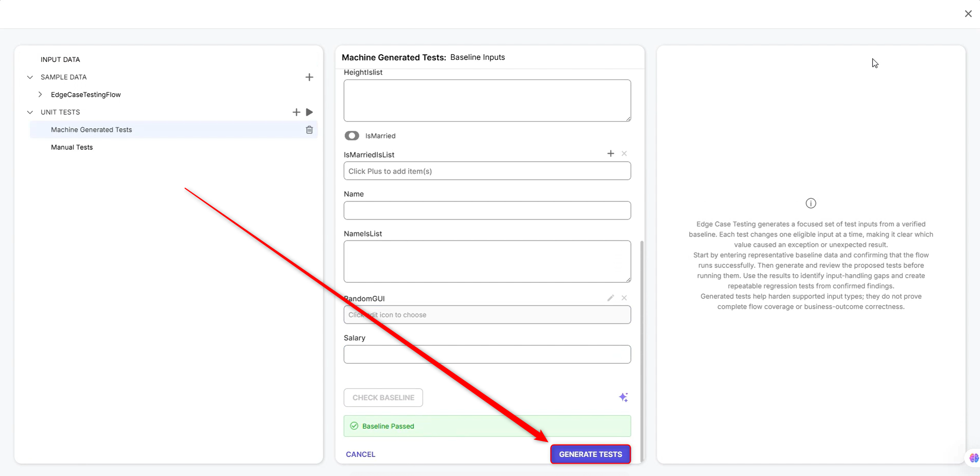This screenshot has height=476, width=980.
Task: Open EdgeCaseTestingFlow sample data
Action: tap(86, 95)
